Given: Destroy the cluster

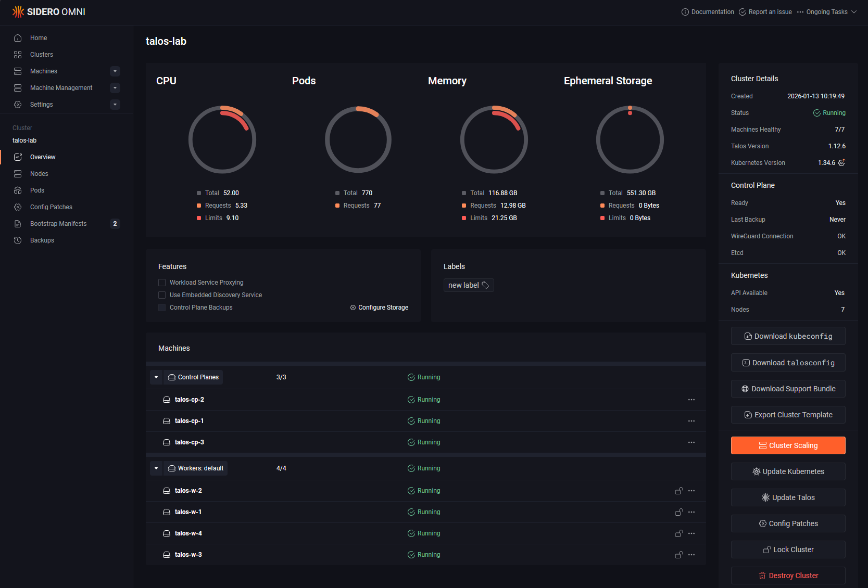Looking at the screenshot, I should click(x=788, y=576).
